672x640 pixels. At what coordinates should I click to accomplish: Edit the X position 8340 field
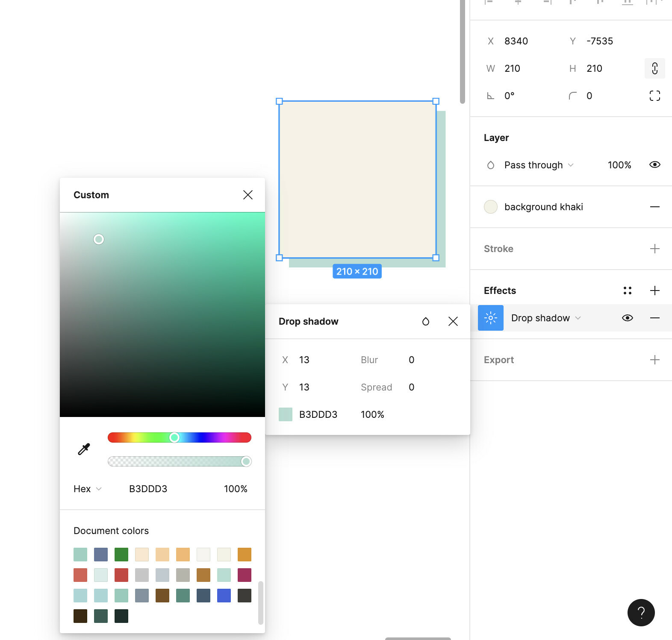pos(516,41)
